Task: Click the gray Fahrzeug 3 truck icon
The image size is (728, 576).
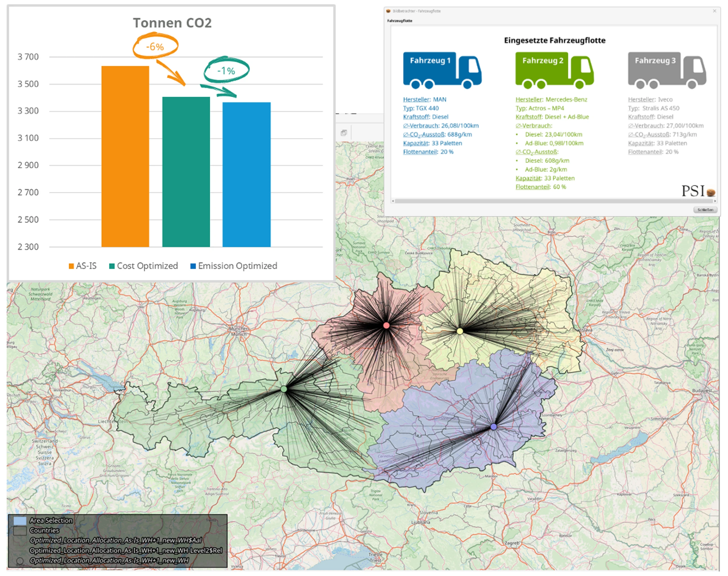Action: point(667,70)
